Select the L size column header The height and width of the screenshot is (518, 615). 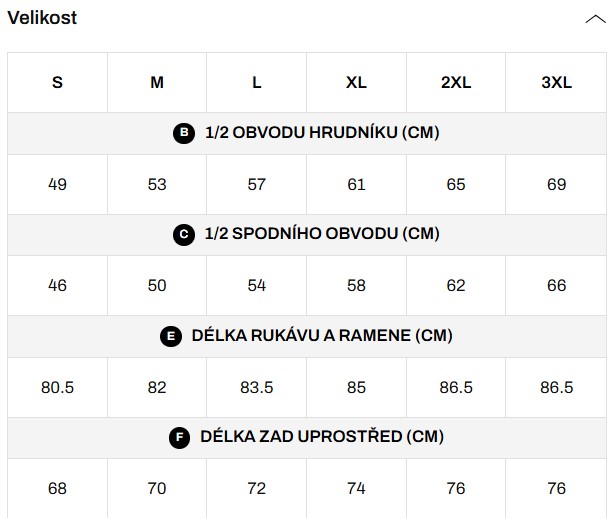pos(257,83)
